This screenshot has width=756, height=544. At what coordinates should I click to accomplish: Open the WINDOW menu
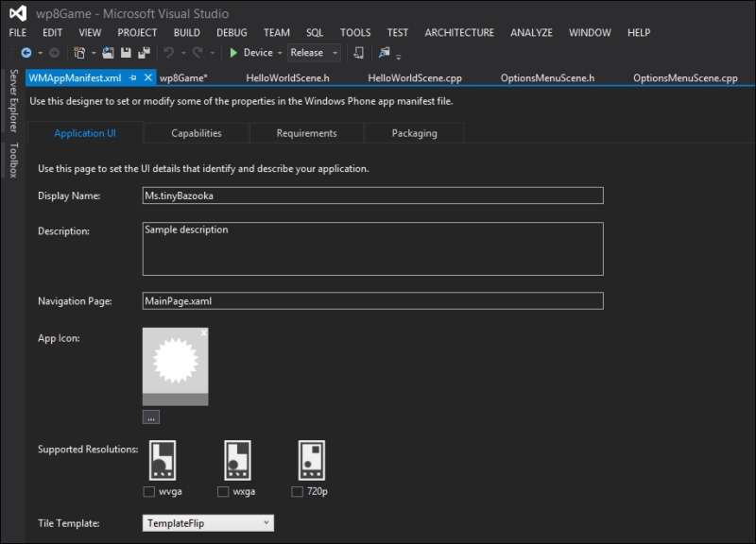tap(590, 32)
